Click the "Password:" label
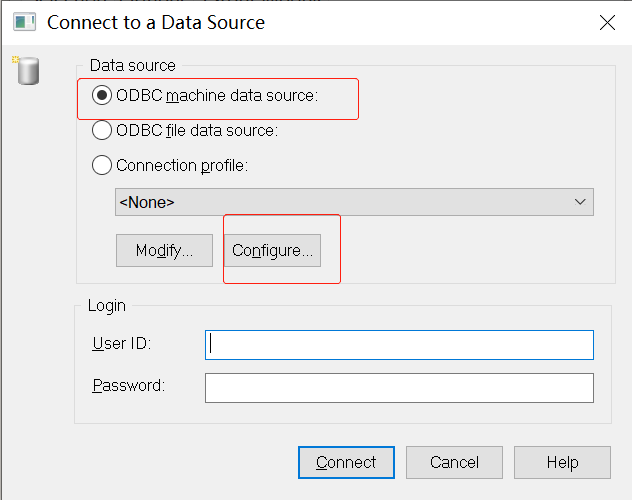632x500 pixels. 128,385
